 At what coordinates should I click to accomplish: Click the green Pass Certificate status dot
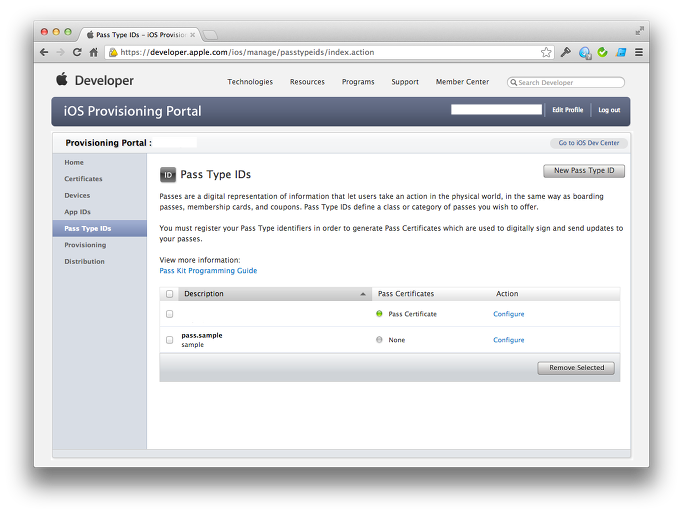point(379,314)
